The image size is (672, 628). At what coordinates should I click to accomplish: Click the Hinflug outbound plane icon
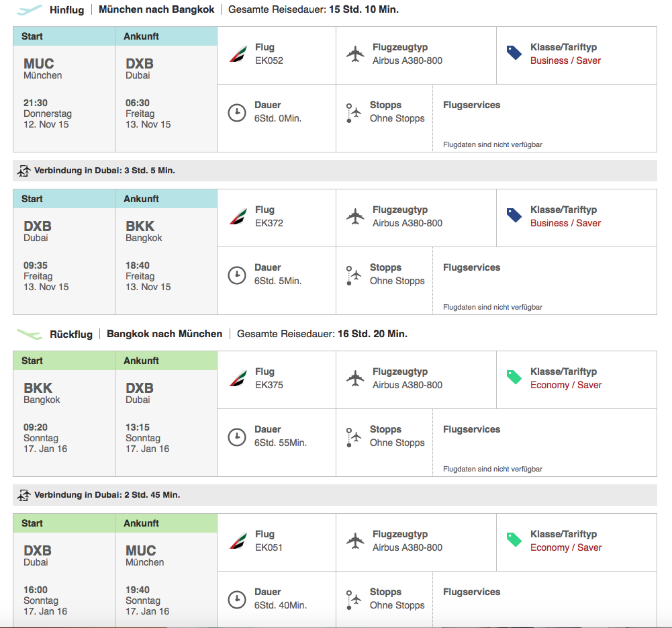pos(30,9)
